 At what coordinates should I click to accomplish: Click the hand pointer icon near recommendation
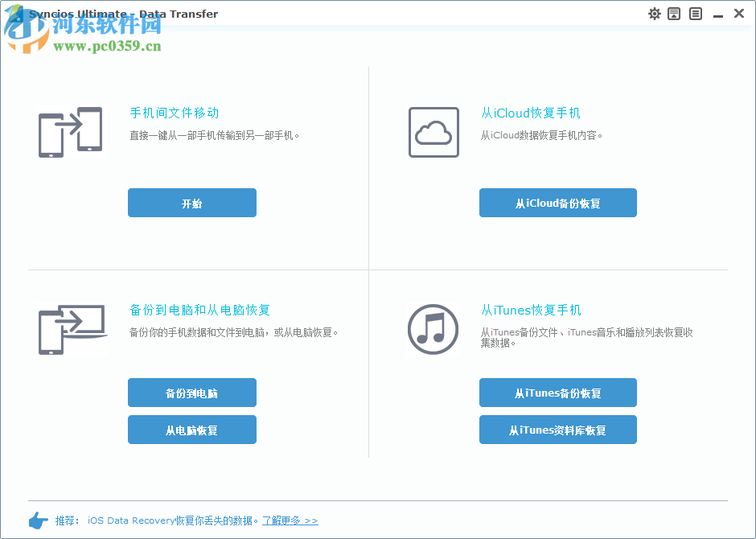(38, 520)
